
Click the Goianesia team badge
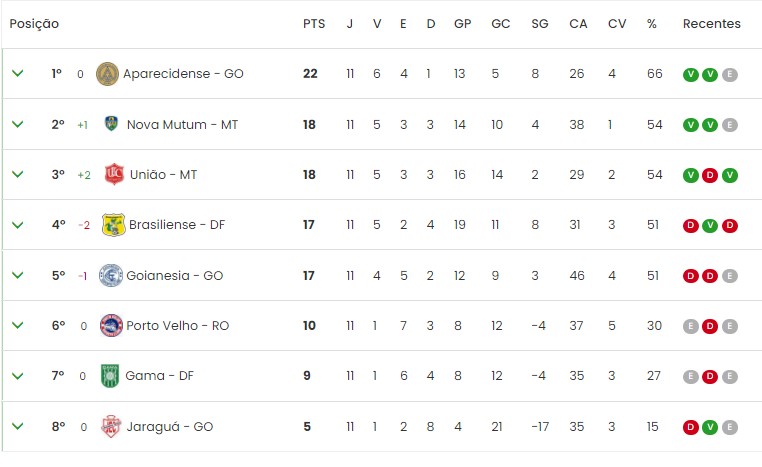(110, 275)
